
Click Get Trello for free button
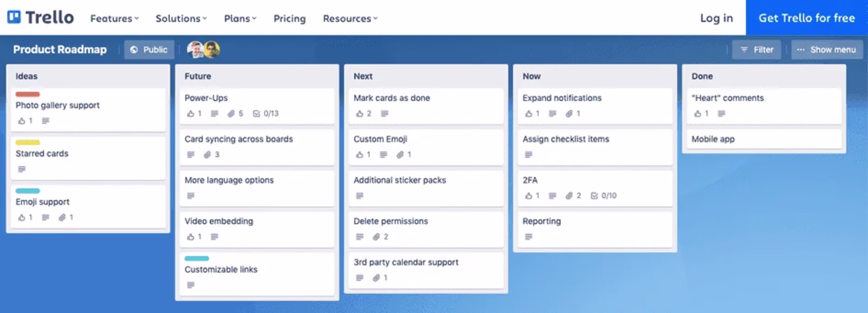[807, 18]
